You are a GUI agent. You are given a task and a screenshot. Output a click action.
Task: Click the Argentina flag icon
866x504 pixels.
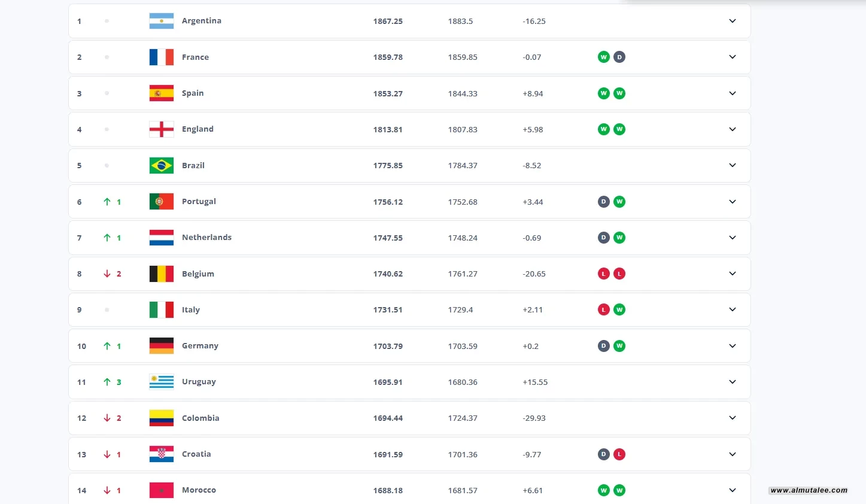pyautogui.click(x=162, y=21)
